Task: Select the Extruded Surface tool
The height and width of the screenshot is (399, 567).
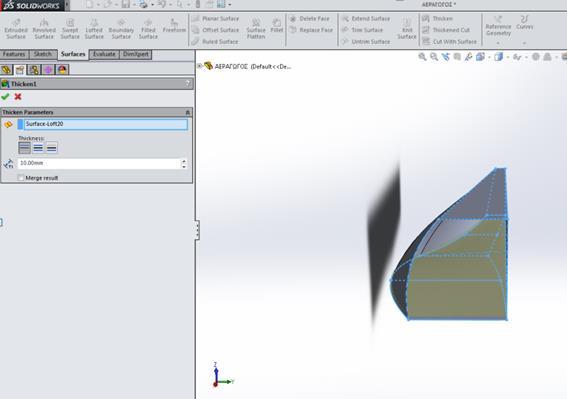Action: tap(16, 29)
